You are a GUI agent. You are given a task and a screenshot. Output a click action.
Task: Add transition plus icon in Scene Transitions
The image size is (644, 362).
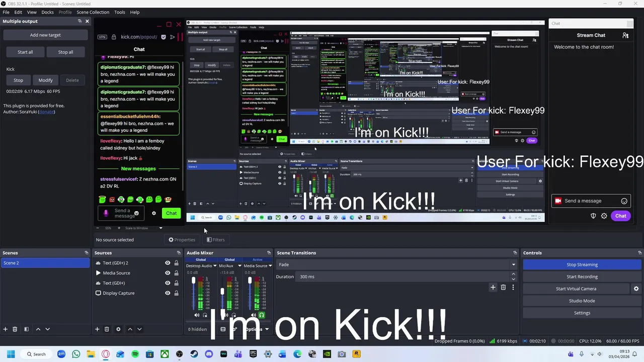[x=493, y=288]
